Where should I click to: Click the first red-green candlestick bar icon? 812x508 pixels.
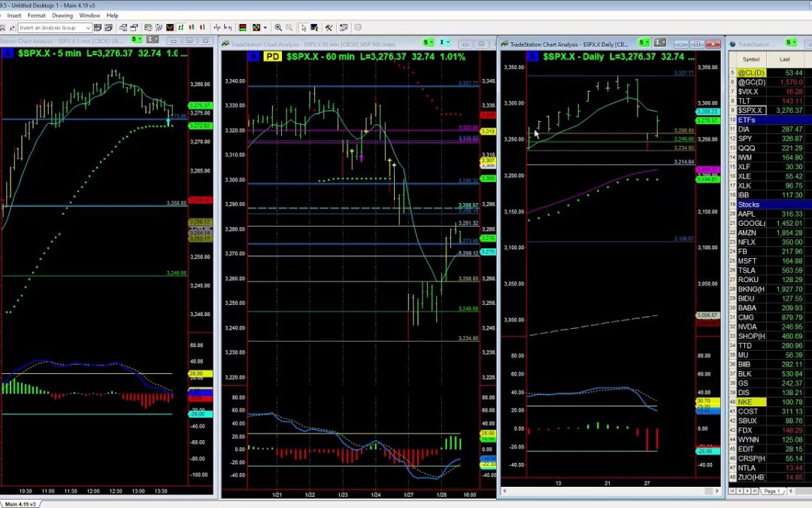(x=192, y=28)
